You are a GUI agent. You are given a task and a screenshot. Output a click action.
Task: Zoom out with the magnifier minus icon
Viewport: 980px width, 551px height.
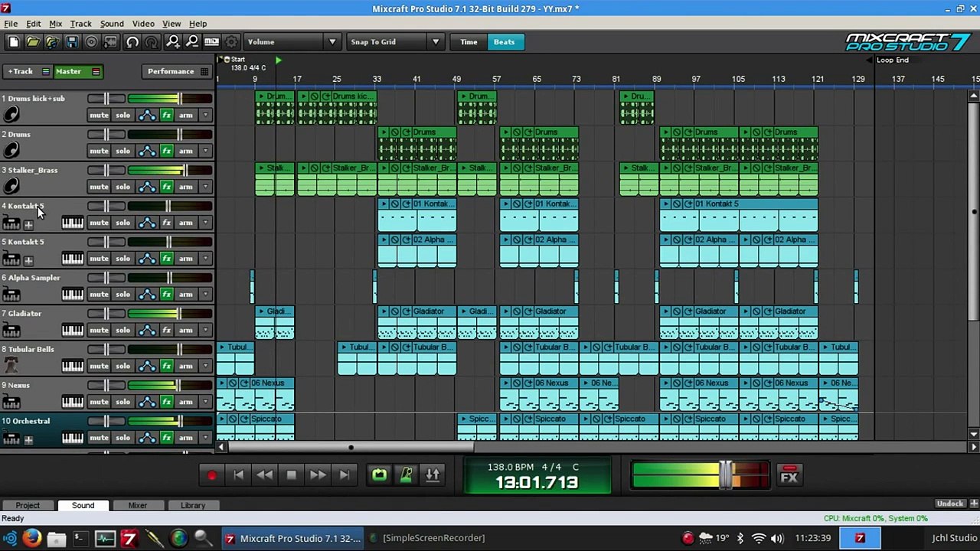coord(192,42)
